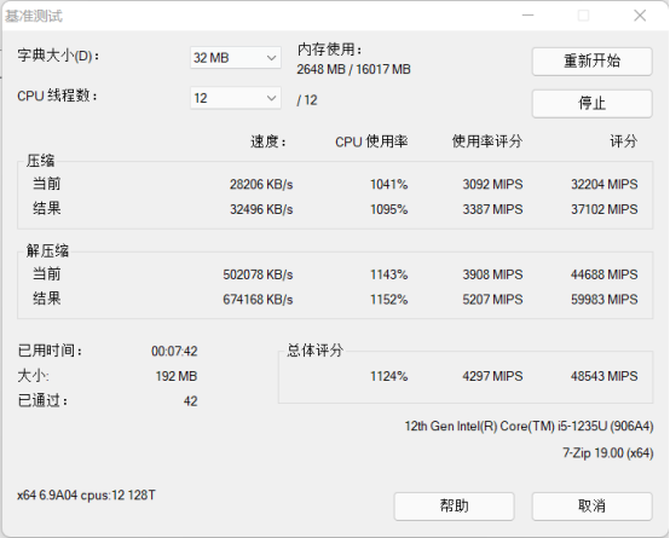Click the 总体评分 score 48543 MIPS

pos(603,376)
